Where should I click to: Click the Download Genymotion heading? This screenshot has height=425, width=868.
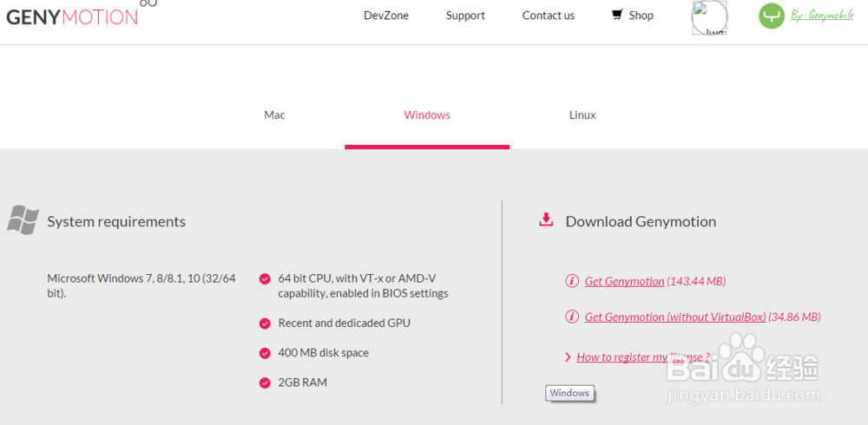[x=641, y=221]
